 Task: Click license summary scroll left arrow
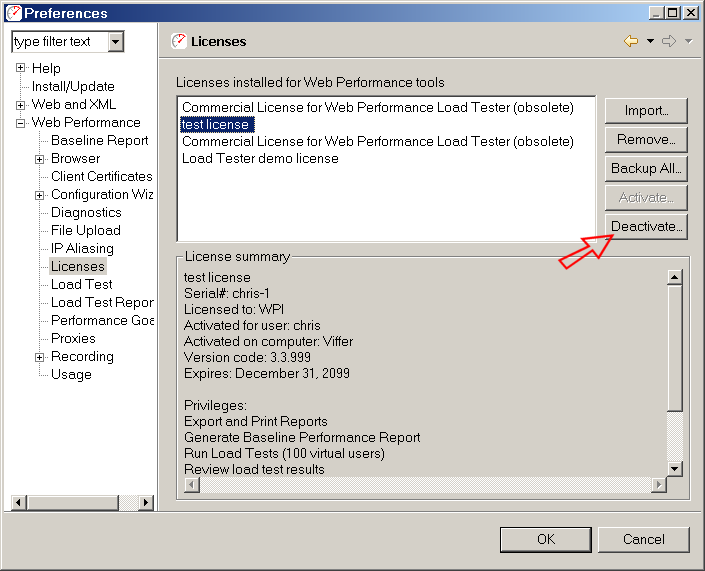click(x=192, y=485)
